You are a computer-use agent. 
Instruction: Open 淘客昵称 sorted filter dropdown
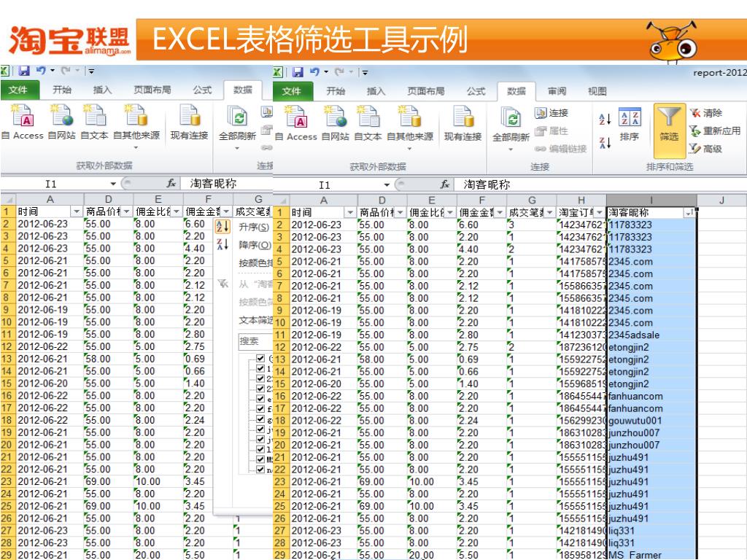pyautogui.click(x=689, y=212)
